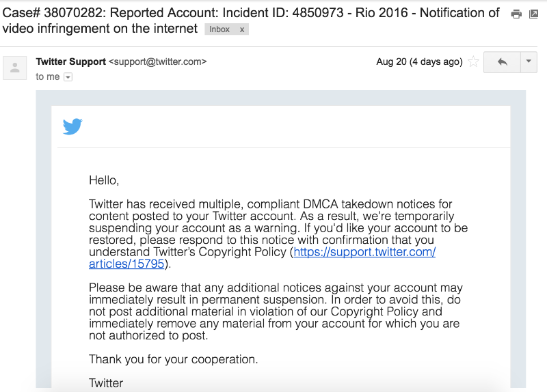Click the permanent suspension warning paragraph
Image resolution: width=547 pixels, height=392 pixels.
coord(276,311)
